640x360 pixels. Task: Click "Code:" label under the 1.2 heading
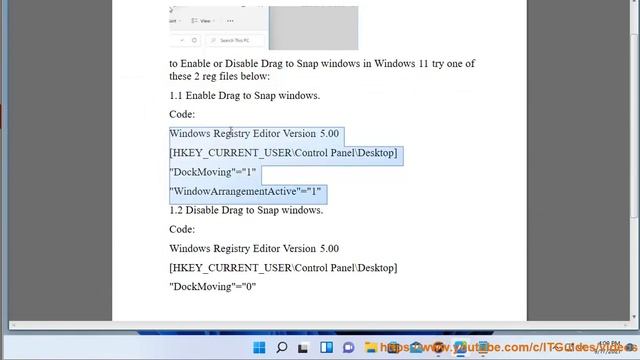(182, 229)
